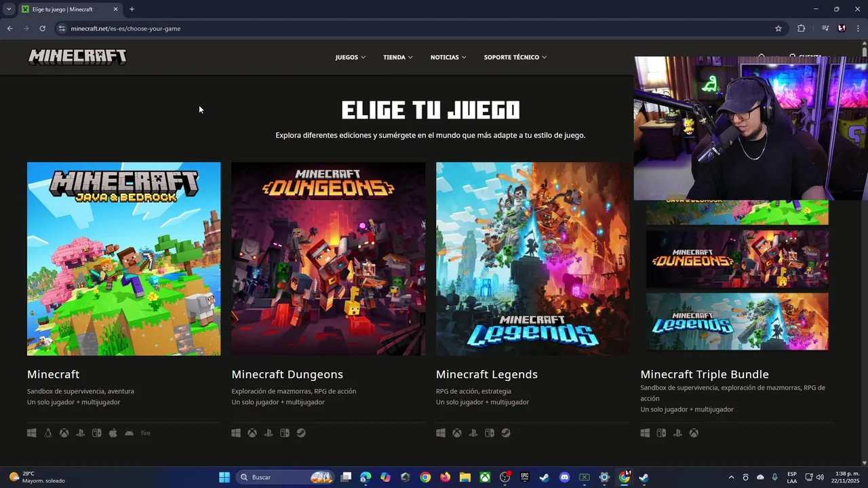Open the OneDrive cloud tray icon
This screenshot has width=868, height=488.
tap(760, 477)
